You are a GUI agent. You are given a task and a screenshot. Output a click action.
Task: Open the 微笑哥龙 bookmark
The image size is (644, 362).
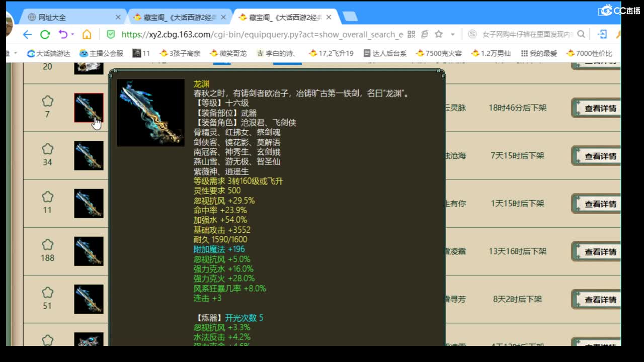pyautogui.click(x=228, y=53)
